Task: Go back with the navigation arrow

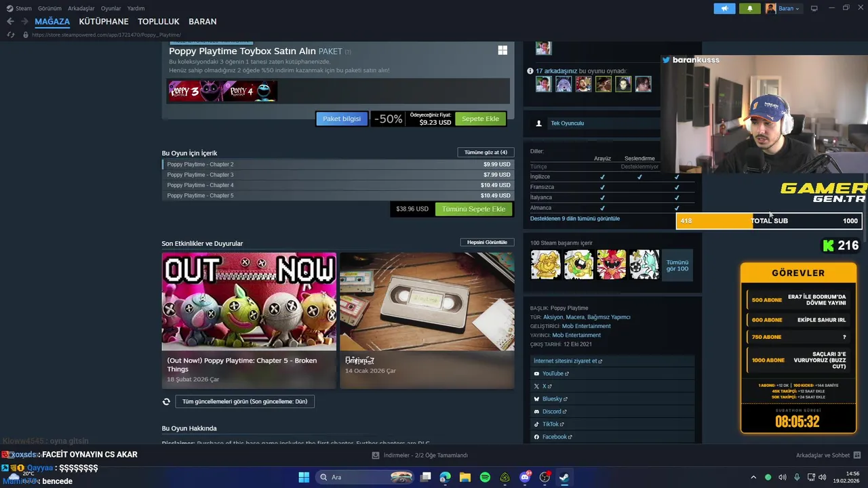Action: [10, 22]
